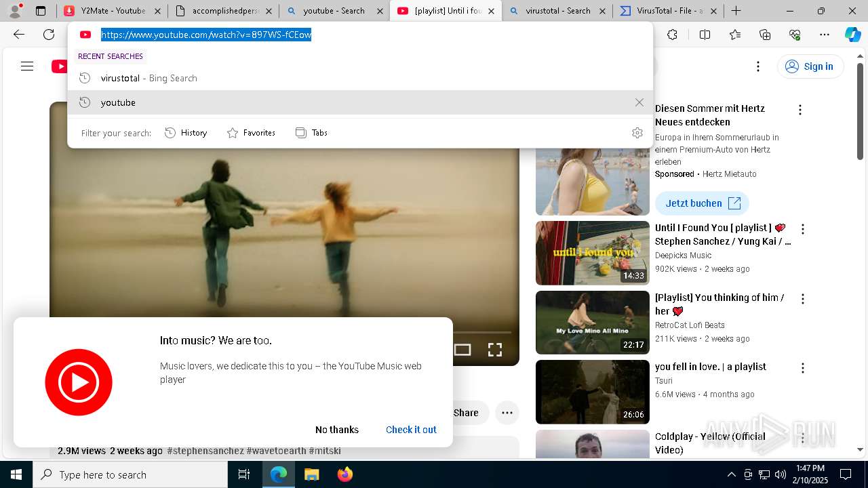Click Check it out for YouTube Music
868x488 pixels.
point(411,430)
